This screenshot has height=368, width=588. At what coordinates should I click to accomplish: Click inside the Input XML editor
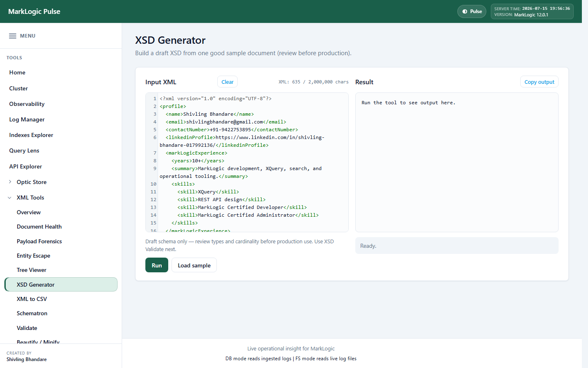(247, 162)
